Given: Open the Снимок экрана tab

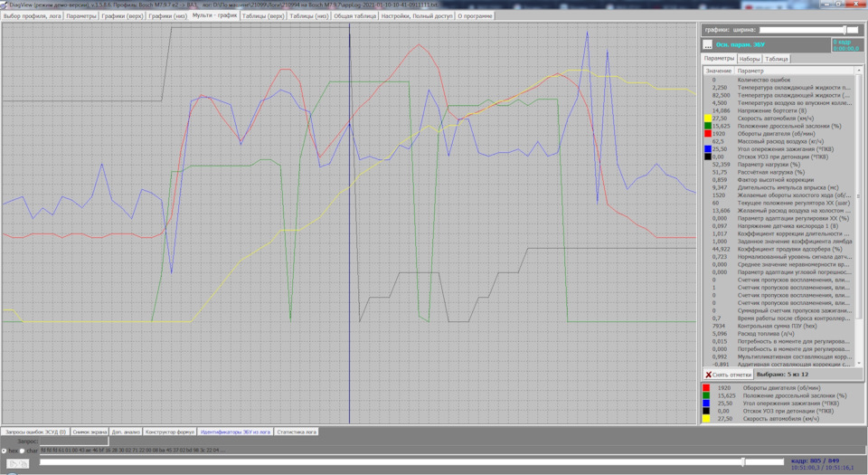Looking at the screenshot, I should (90, 432).
